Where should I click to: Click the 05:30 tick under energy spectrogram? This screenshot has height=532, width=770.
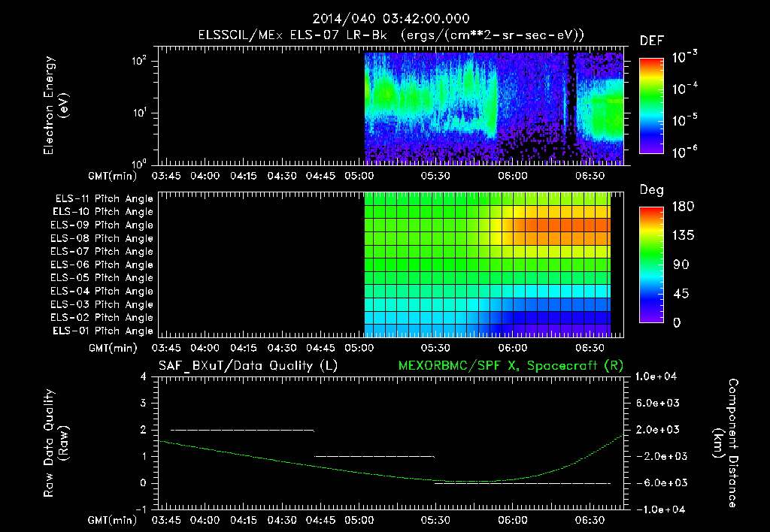(435, 176)
